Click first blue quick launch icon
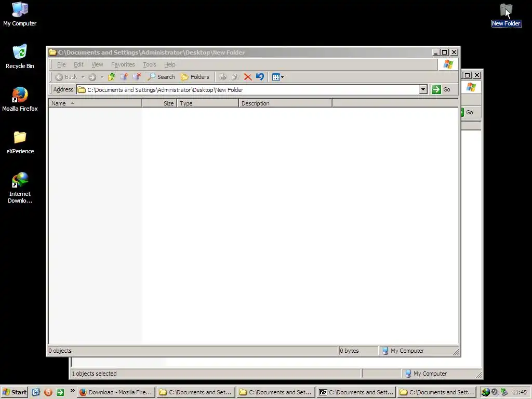 click(x=36, y=392)
